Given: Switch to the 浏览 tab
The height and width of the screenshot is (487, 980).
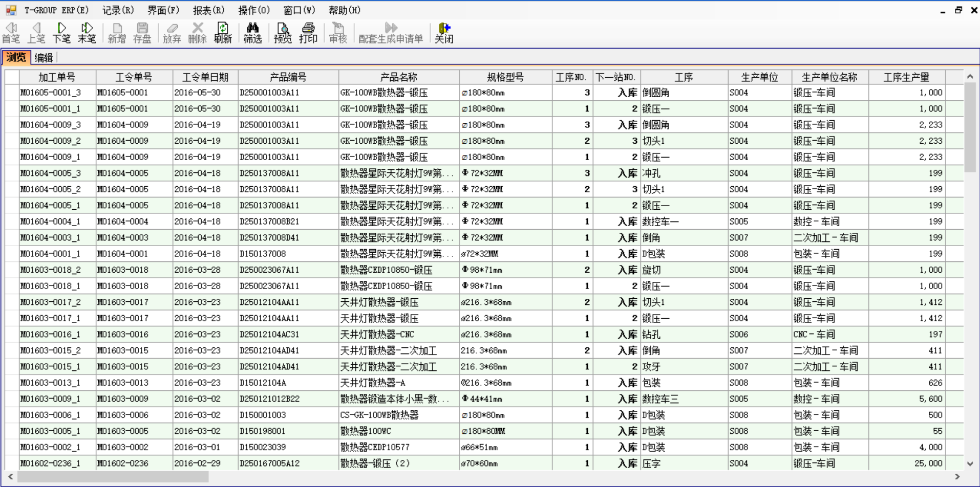Looking at the screenshot, I should coord(16,57).
